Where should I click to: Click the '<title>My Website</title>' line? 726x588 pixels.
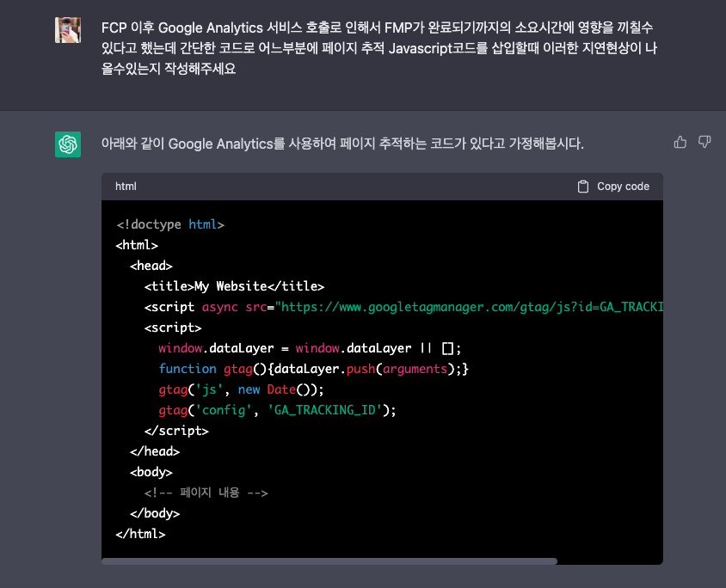pyautogui.click(x=234, y=286)
